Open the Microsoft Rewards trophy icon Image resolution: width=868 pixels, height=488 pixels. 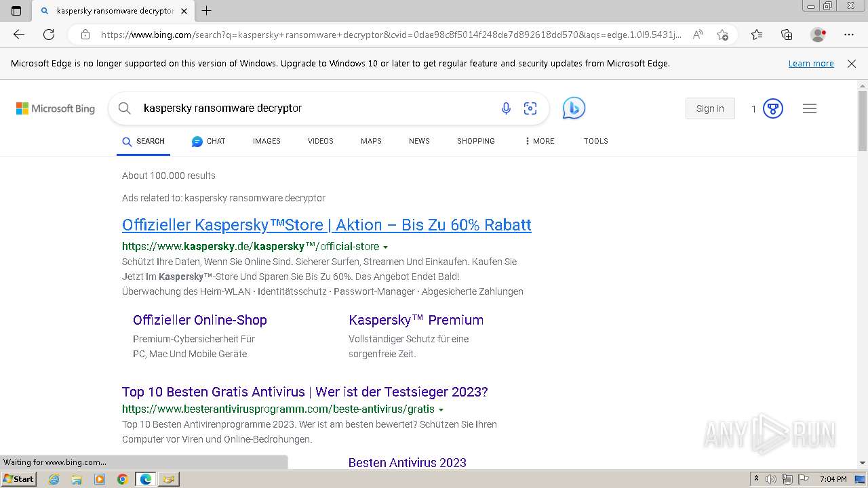[773, 108]
